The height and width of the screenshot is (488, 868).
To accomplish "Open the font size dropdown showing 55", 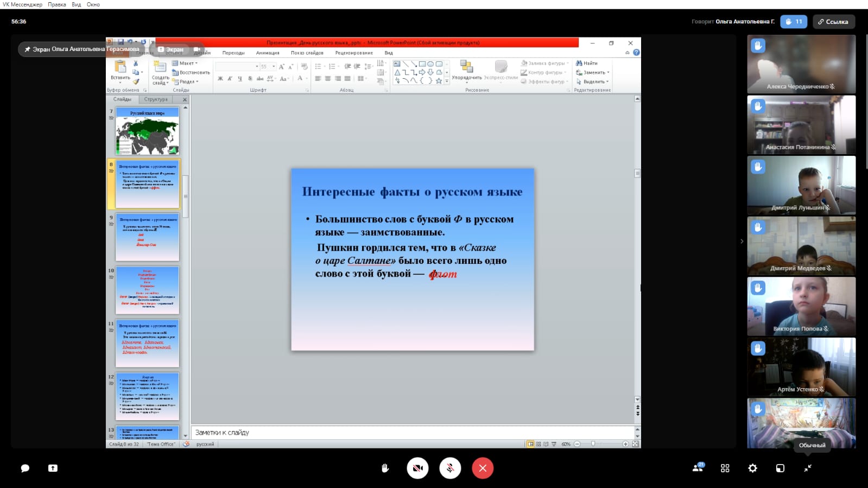I will pos(268,66).
